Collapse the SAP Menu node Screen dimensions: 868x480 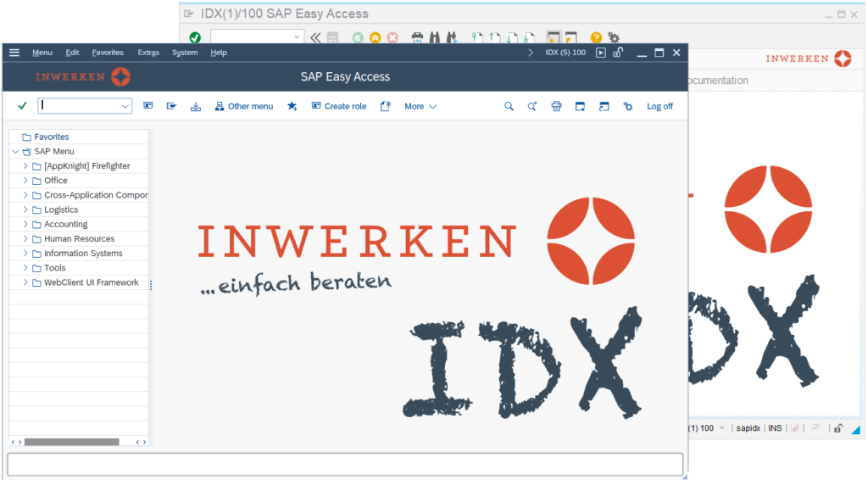(15, 151)
